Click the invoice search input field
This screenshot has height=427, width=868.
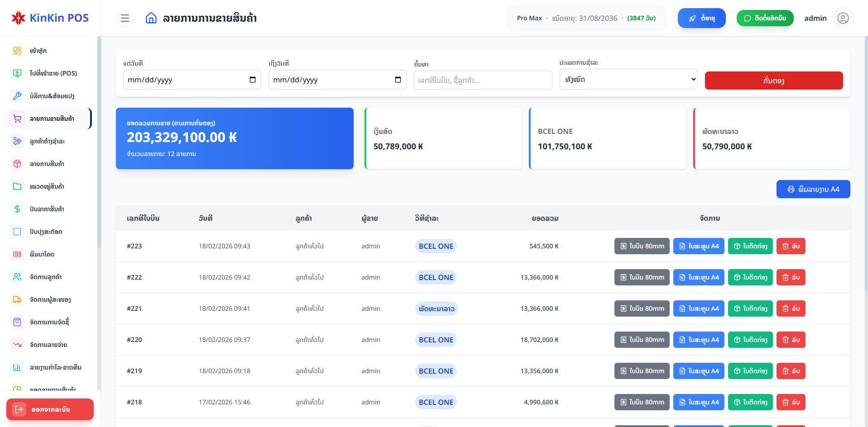click(x=483, y=80)
